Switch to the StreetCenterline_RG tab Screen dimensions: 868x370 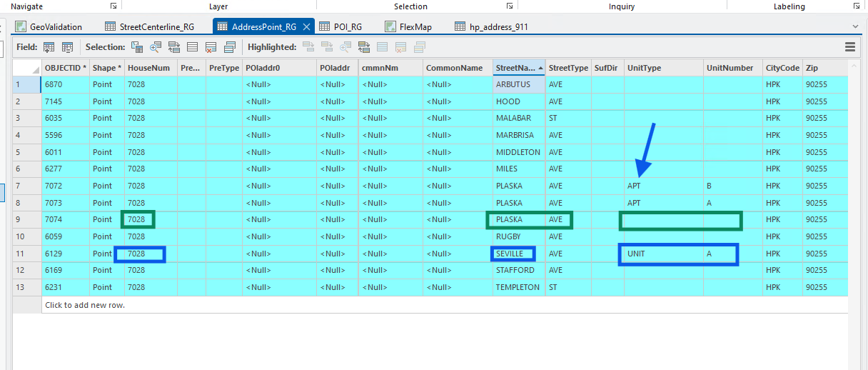click(x=149, y=27)
